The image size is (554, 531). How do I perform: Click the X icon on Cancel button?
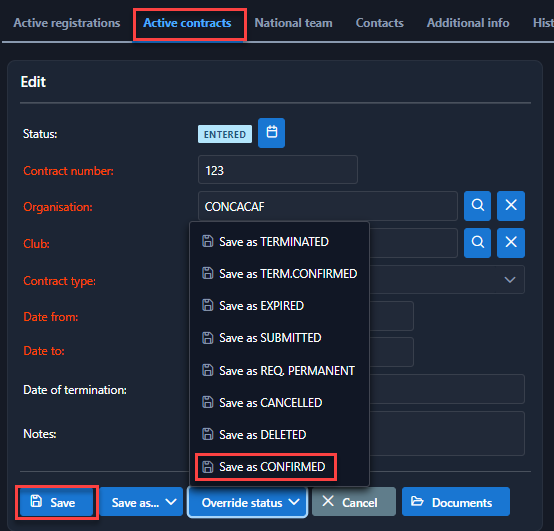pyautogui.click(x=328, y=501)
